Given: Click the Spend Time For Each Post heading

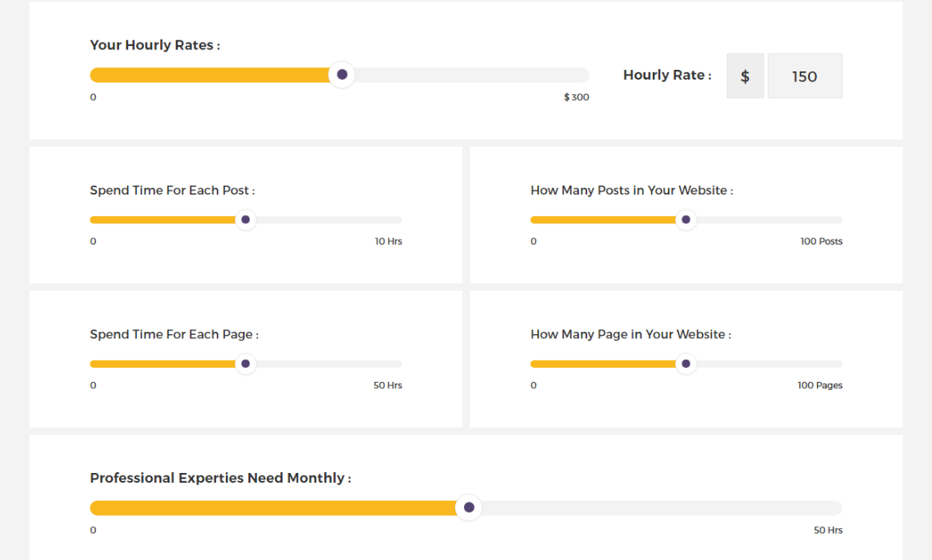Looking at the screenshot, I should 172,190.
